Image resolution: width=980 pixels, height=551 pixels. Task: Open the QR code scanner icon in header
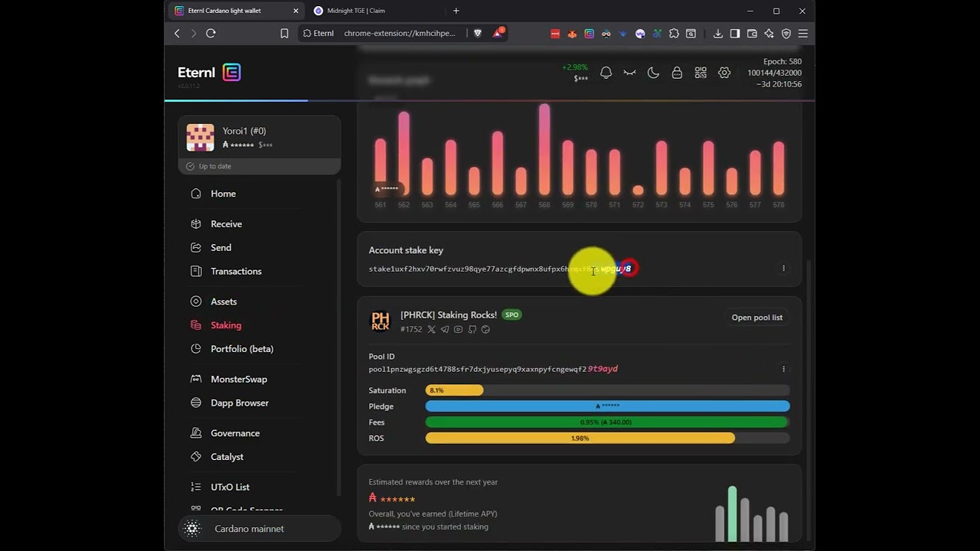[x=701, y=73]
